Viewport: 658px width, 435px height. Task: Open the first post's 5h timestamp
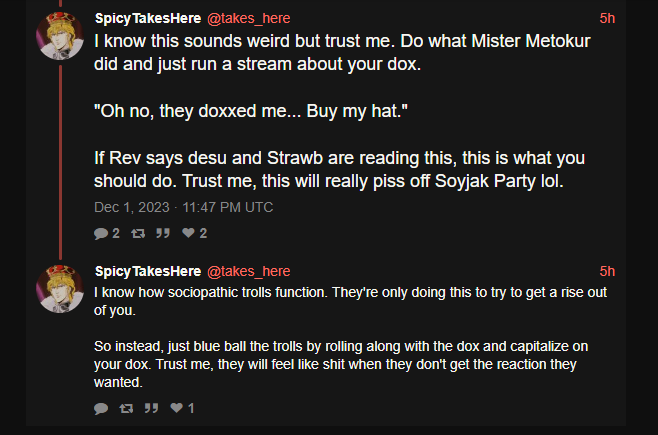click(x=607, y=19)
